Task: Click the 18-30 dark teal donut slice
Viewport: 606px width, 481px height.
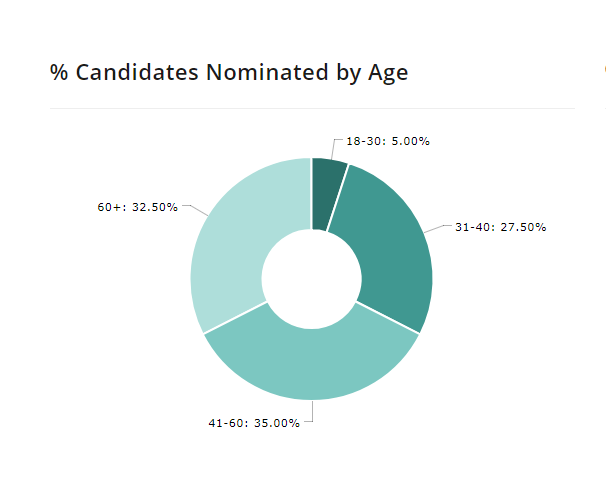Action: coord(327,190)
